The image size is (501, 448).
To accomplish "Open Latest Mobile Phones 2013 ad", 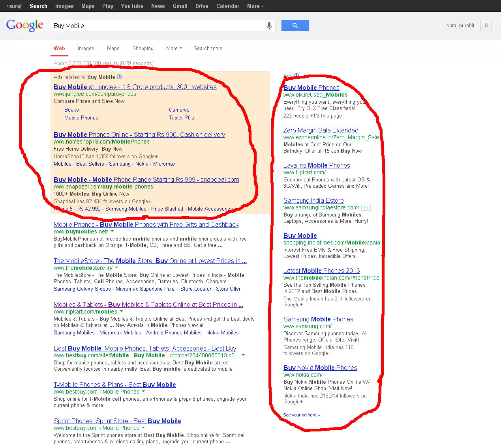I will pyautogui.click(x=322, y=271).
